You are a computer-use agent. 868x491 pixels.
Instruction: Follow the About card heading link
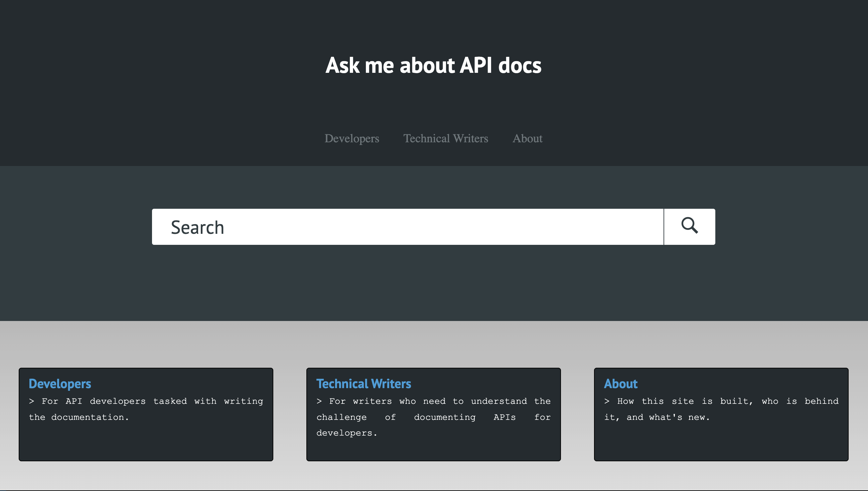click(620, 384)
